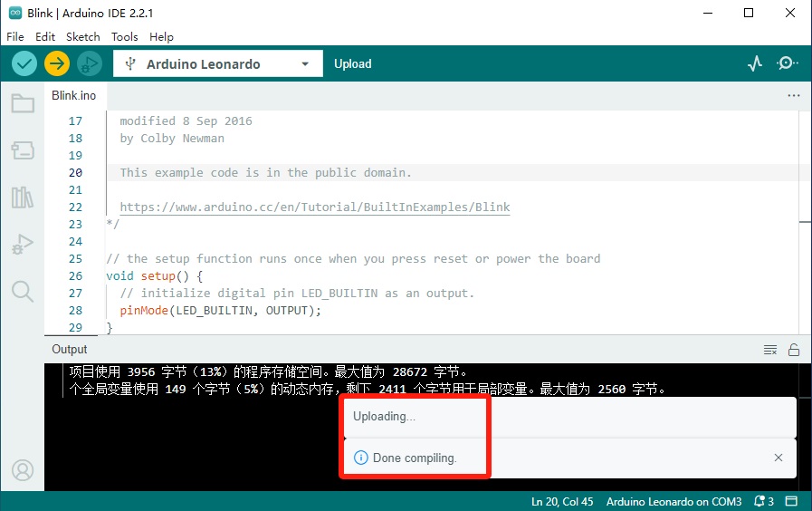
Task: Click the 'This example code is in the public domain' line
Action: click(265, 172)
